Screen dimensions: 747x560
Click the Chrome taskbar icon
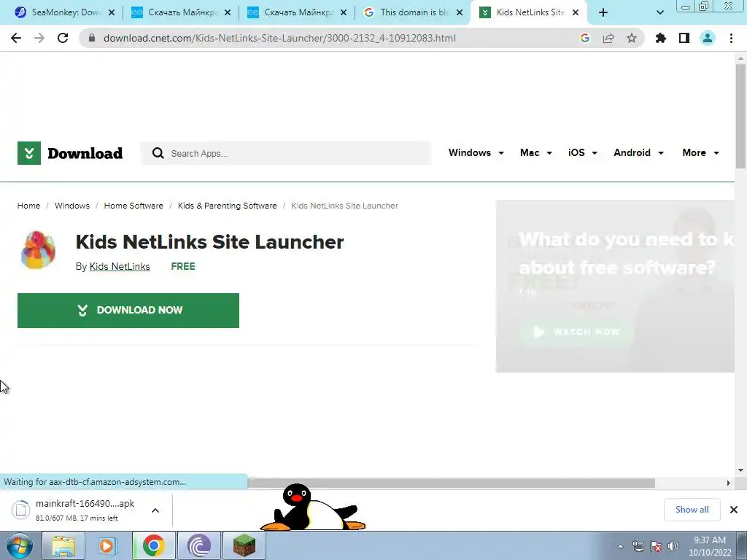point(153,545)
